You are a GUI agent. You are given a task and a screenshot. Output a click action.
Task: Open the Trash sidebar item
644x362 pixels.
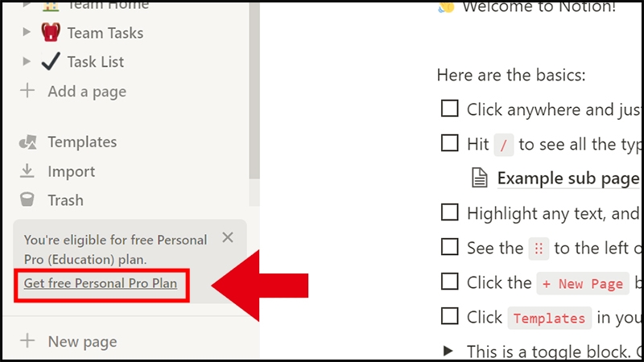(x=65, y=200)
